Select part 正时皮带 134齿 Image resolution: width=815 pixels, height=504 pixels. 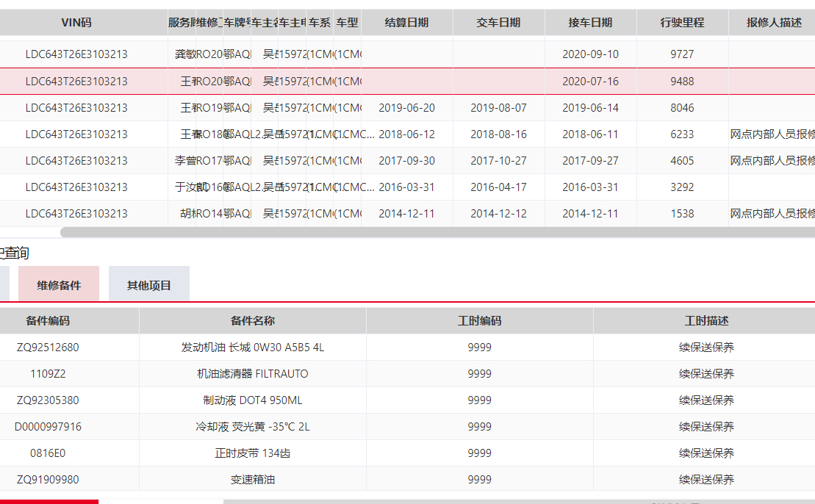click(x=253, y=453)
